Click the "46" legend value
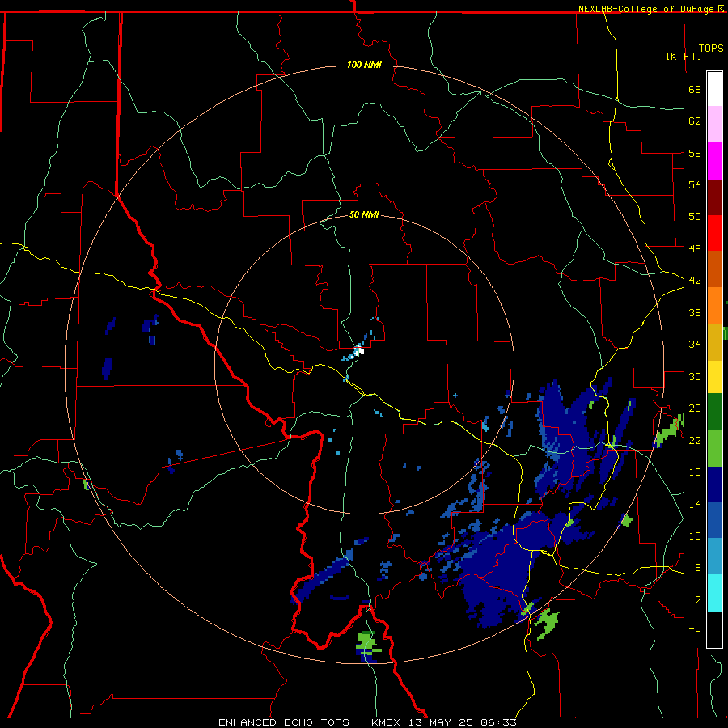This screenshot has width=728, height=728. coord(695,249)
